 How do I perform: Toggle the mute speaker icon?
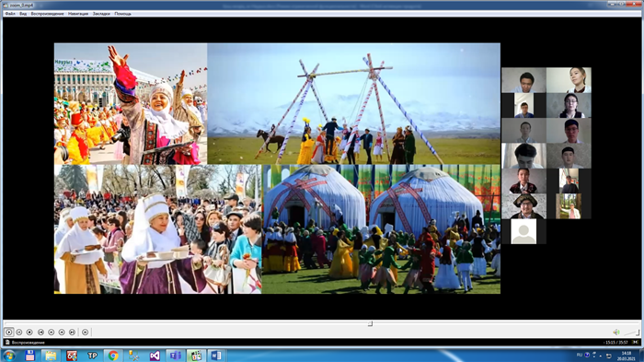[x=616, y=332]
